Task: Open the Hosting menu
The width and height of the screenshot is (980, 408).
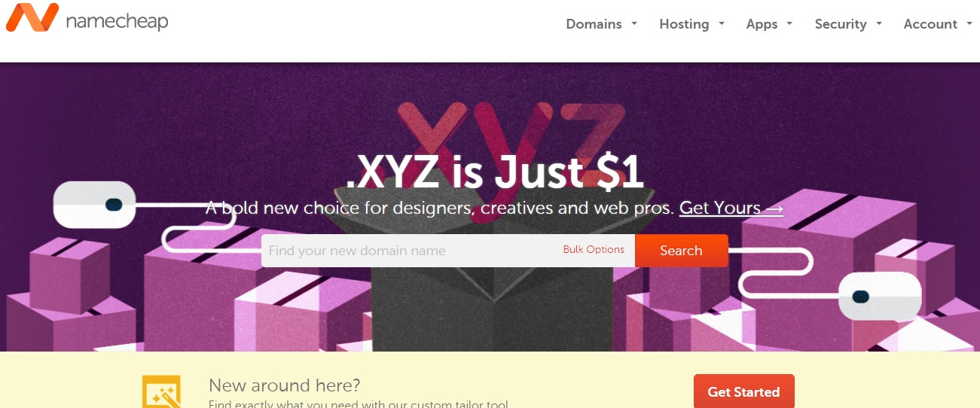Action: tap(684, 24)
